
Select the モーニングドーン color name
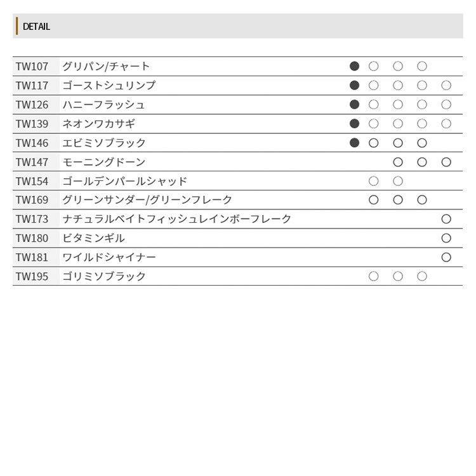coord(103,162)
